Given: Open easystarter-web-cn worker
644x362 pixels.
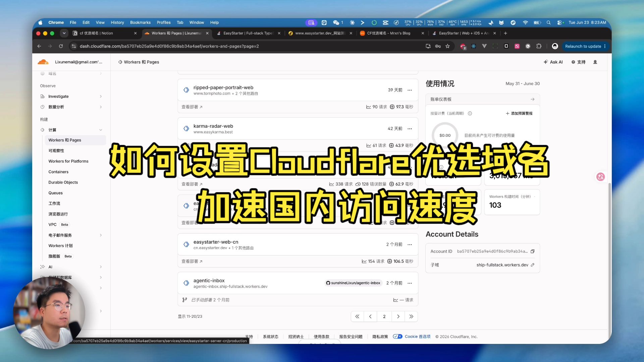Looking at the screenshot, I should click(x=216, y=242).
